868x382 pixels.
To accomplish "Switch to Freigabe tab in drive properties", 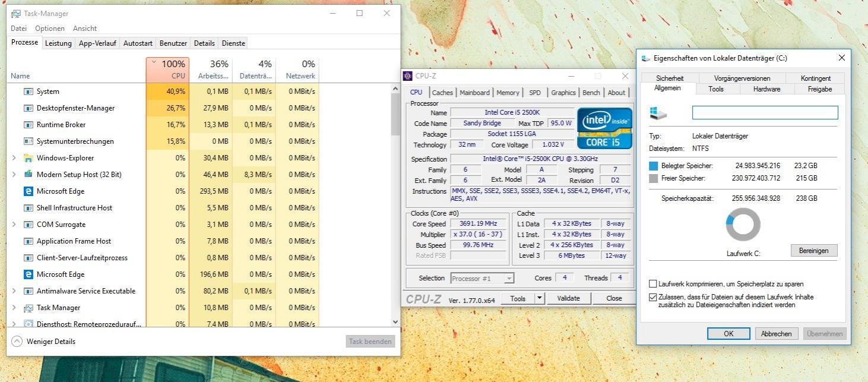I will (820, 89).
